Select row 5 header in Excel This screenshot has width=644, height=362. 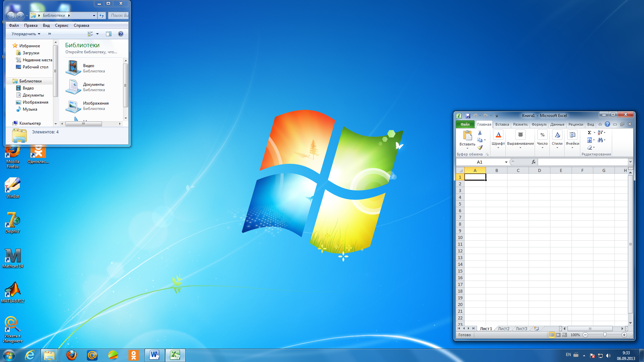tap(460, 204)
